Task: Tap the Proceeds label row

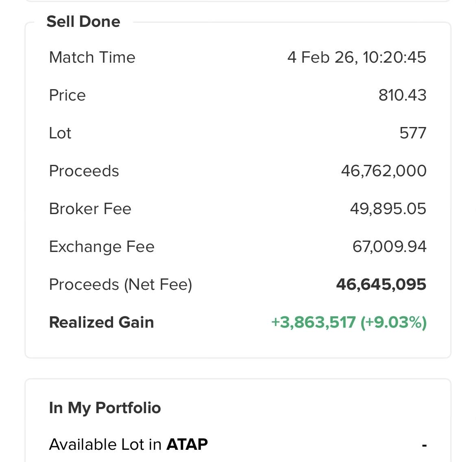Action: click(84, 171)
